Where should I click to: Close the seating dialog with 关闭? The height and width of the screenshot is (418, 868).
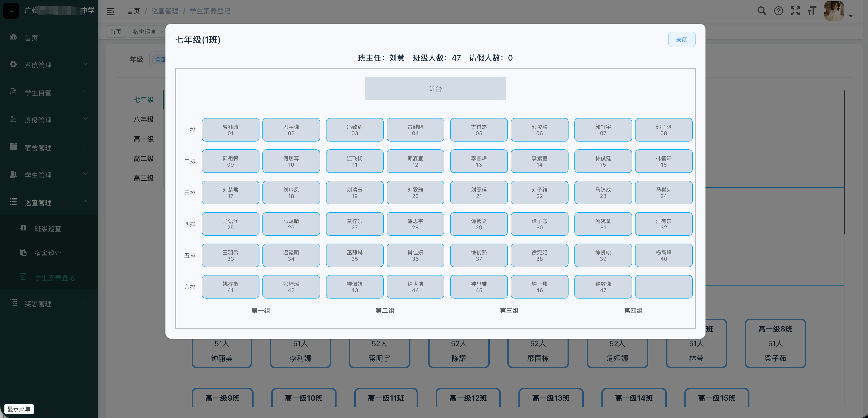click(x=682, y=39)
